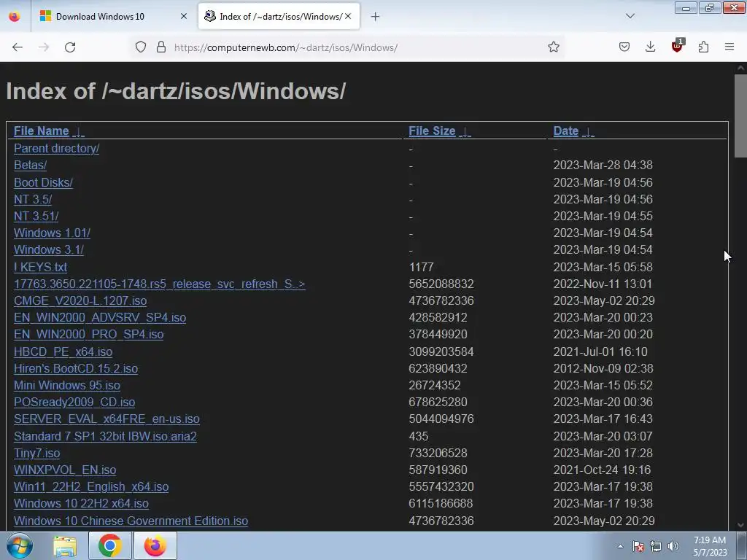Click the Firefox View icon in the tab bar
Image resolution: width=747 pixels, height=560 pixels.
15,17
